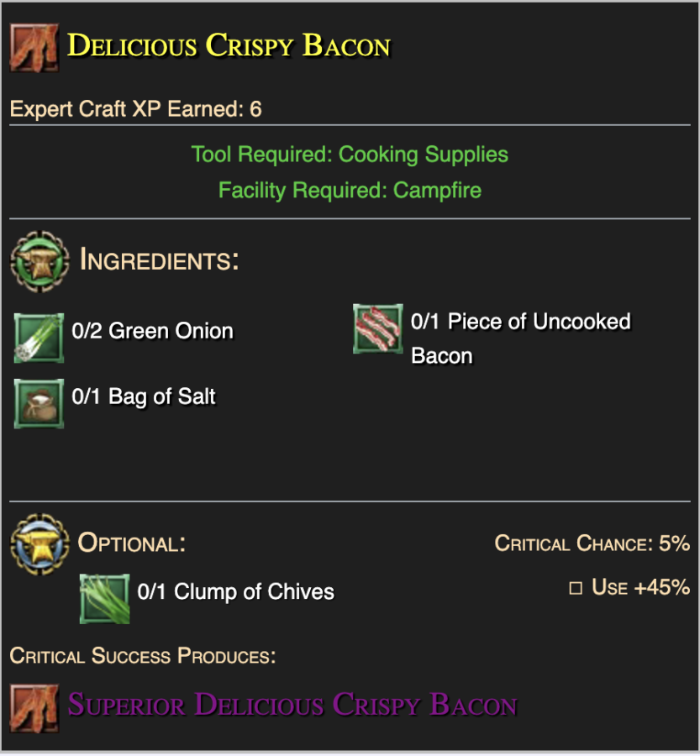
Task: Click the Delicious Crispy Bacon title
Action: pos(229,46)
